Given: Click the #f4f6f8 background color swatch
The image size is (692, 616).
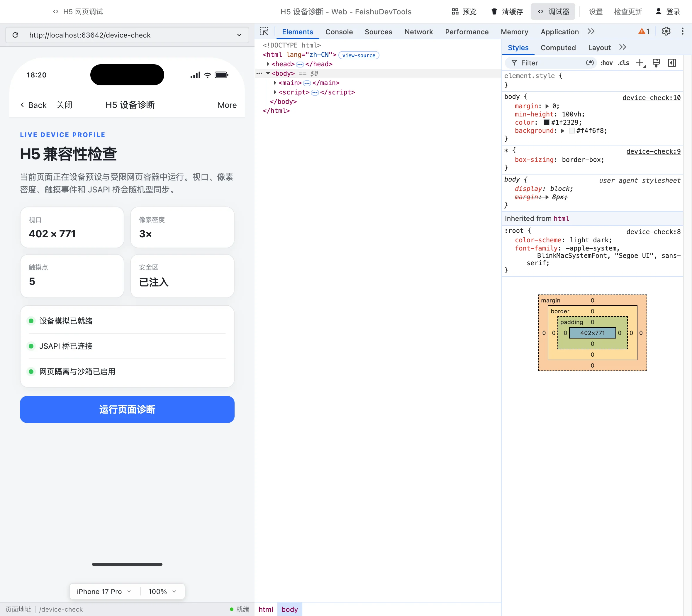Looking at the screenshot, I should [x=572, y=131].
